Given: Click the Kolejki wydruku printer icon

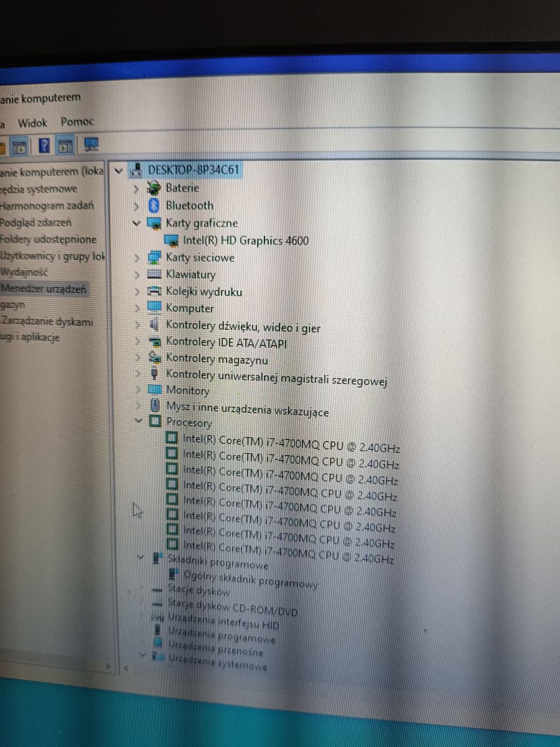Looking at the screenshot, I should (154, 291).
